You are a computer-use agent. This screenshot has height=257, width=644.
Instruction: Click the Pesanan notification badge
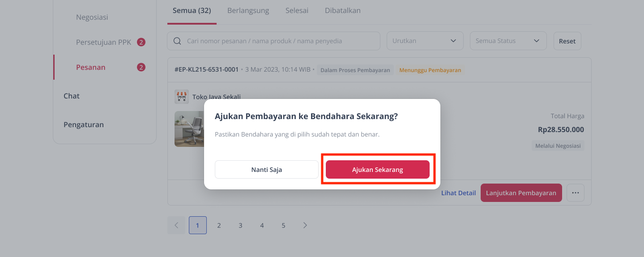pos(141,68)
